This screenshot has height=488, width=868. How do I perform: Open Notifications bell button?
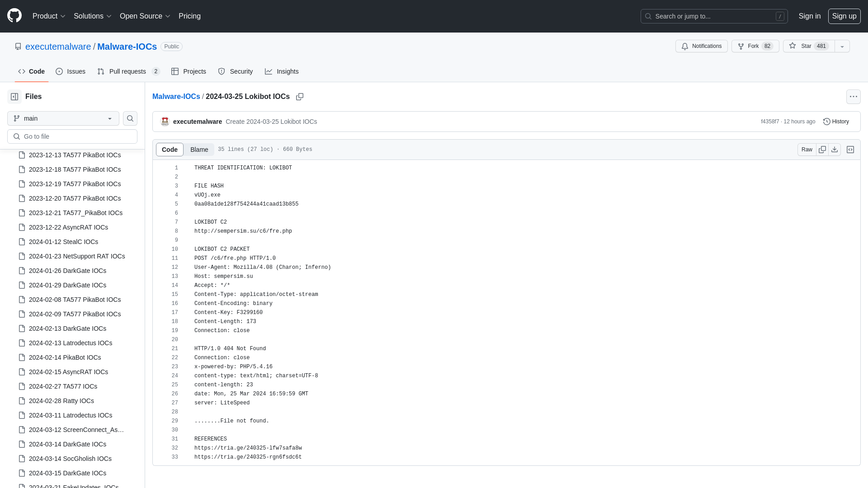(x=702, y=46)
